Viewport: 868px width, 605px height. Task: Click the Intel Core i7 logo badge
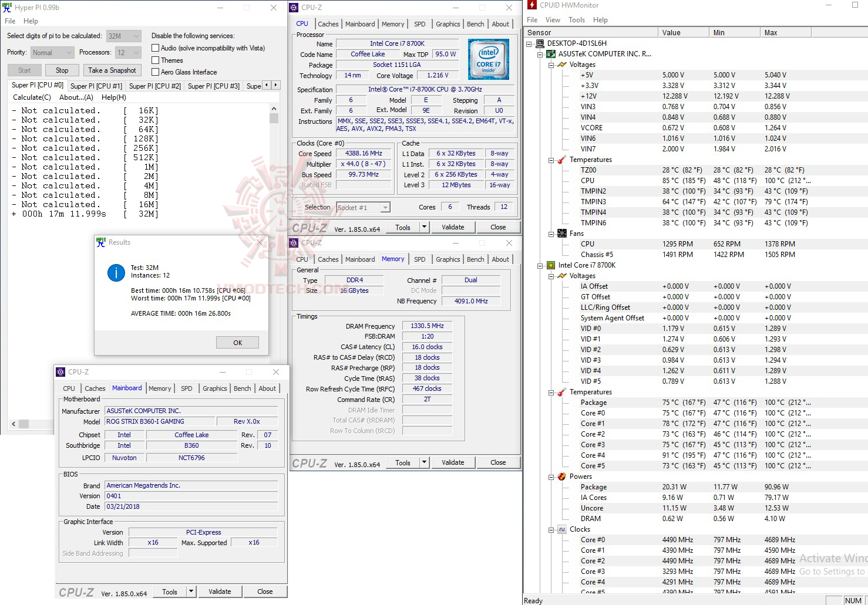489,59
